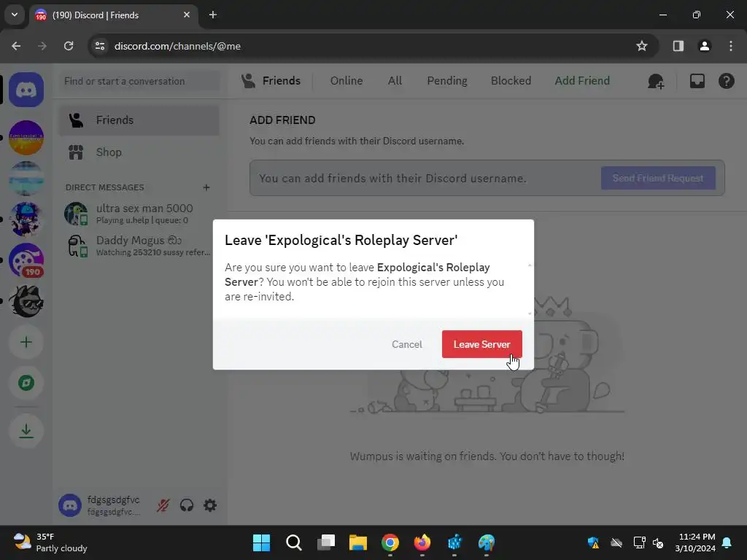Screen dimensions: 747x560
Task: Click the fdgsgsdgfvc username in the user panel
Action: [x=113, y=500]
